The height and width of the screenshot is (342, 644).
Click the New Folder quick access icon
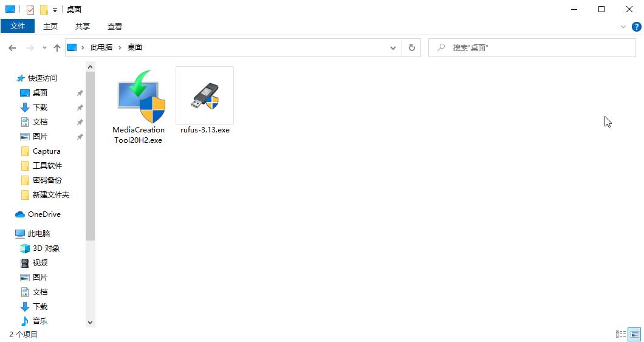coord(44,10)
